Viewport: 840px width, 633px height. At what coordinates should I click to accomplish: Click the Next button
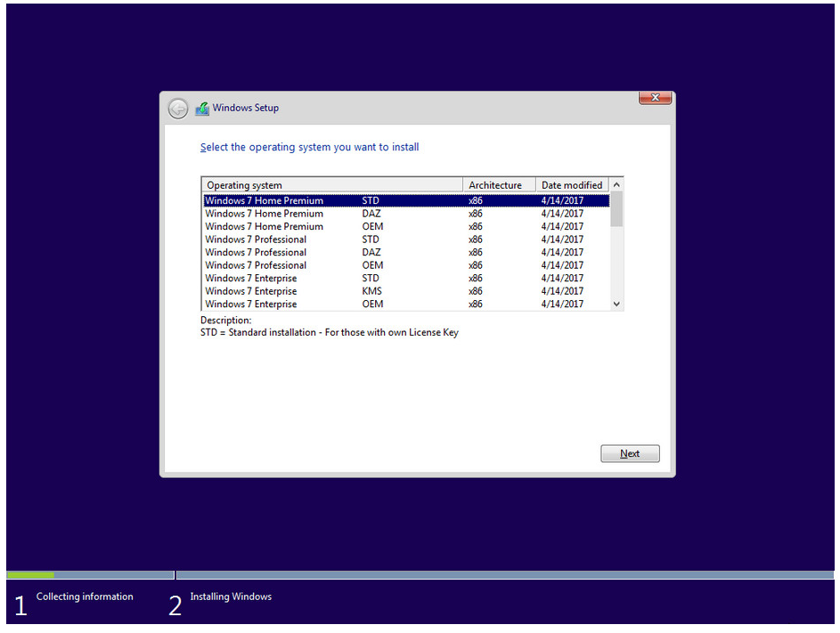(630, 453)
